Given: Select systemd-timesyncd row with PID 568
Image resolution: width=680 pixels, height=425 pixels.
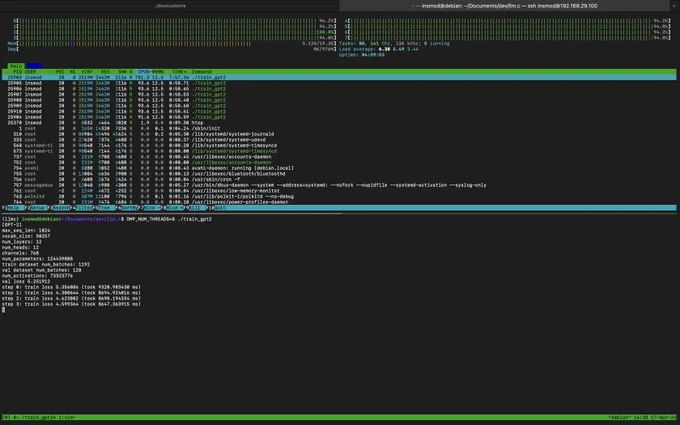Looking at the screenshot, I should (x=339, y=145).
